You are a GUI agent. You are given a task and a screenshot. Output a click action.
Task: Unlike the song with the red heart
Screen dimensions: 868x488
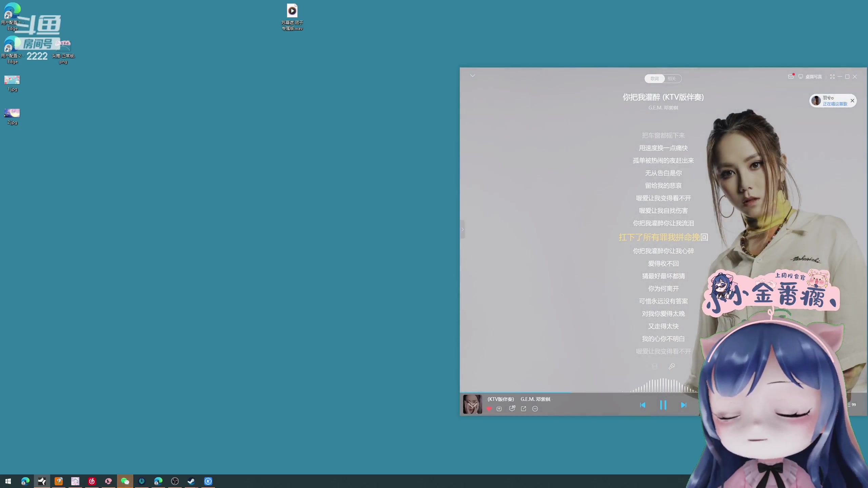[489, 409]
